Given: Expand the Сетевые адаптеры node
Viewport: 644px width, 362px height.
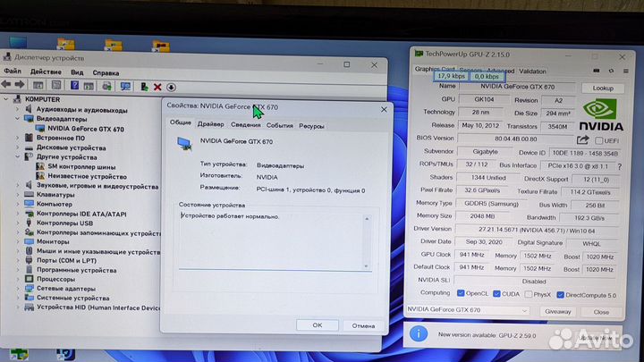Looking at the screenshot, I should 17,289.
